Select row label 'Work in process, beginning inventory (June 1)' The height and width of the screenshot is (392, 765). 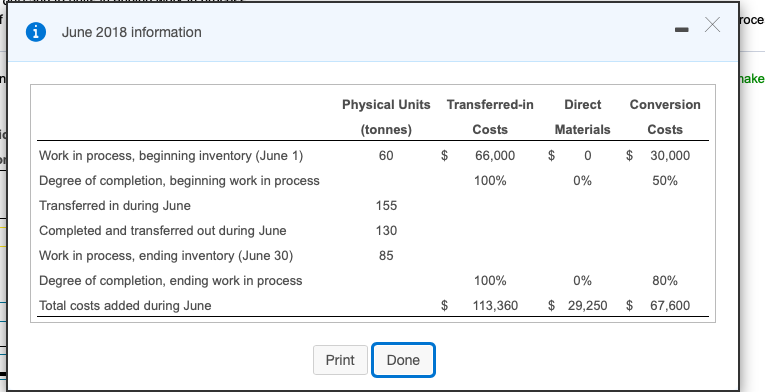(x=171, y=156)
